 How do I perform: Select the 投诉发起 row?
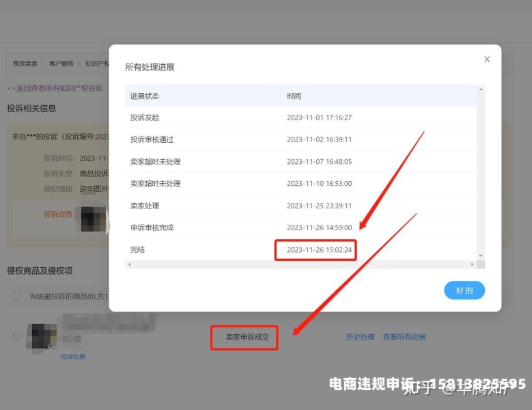[300, 118]
